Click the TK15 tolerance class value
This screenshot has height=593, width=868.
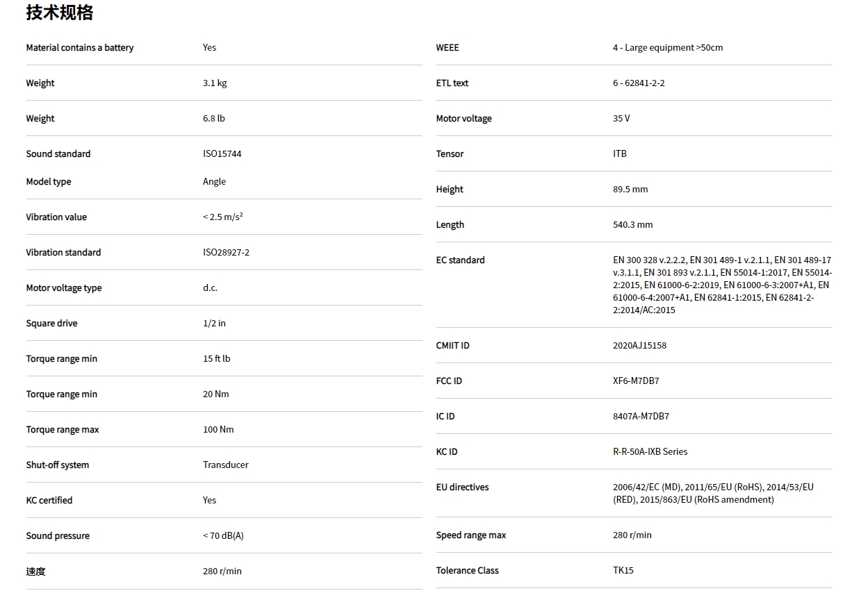click(623, 571)
